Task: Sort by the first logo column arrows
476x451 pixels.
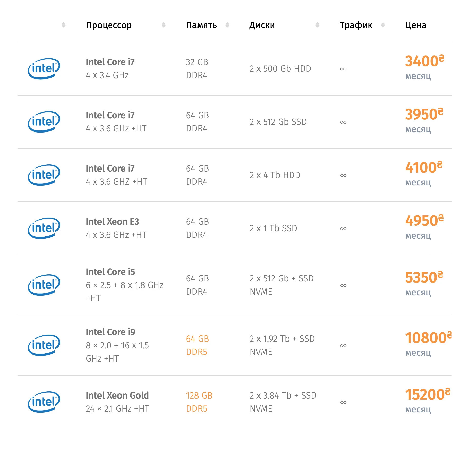Action: (x=64, y=25)
